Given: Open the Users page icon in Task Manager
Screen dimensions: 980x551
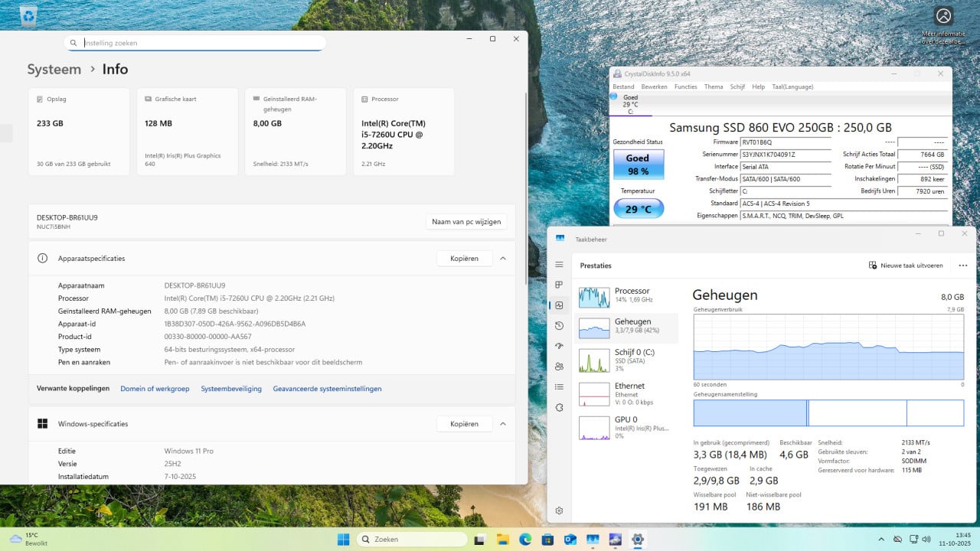Looking at the screenshot, I should pyautogui.click(x=559, y=367).
